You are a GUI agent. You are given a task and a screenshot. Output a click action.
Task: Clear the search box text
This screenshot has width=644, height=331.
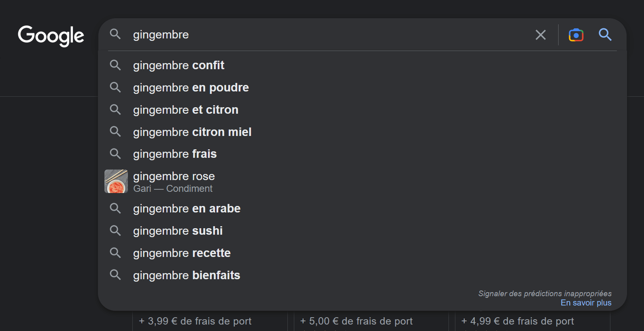pos(540,35)
